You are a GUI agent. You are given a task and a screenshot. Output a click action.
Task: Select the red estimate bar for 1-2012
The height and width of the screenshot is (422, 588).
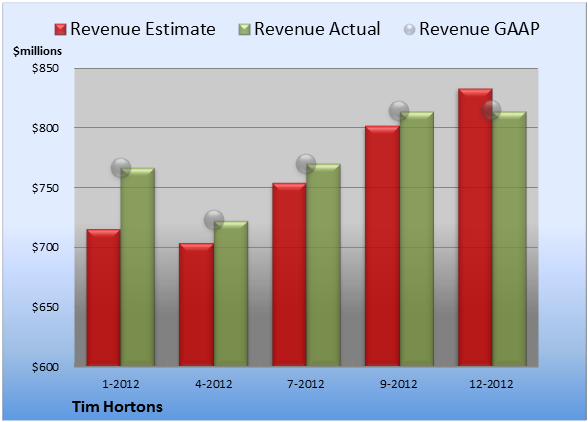(104, 297)
